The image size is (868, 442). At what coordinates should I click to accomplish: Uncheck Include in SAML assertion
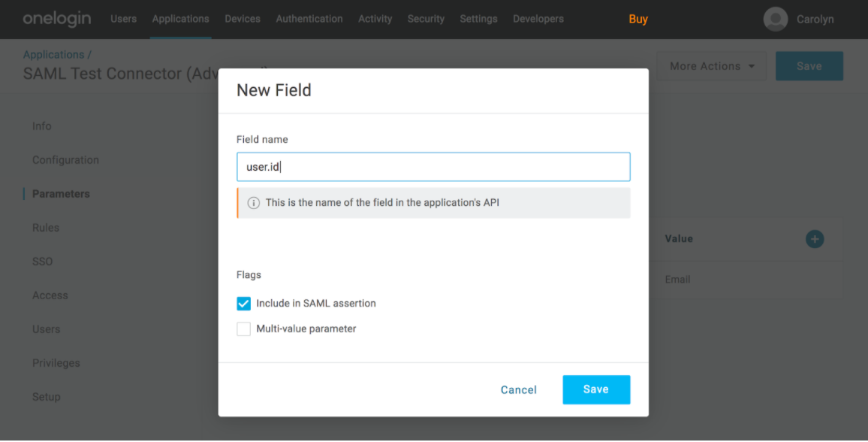pyautogui.click(x=243, y=303)
